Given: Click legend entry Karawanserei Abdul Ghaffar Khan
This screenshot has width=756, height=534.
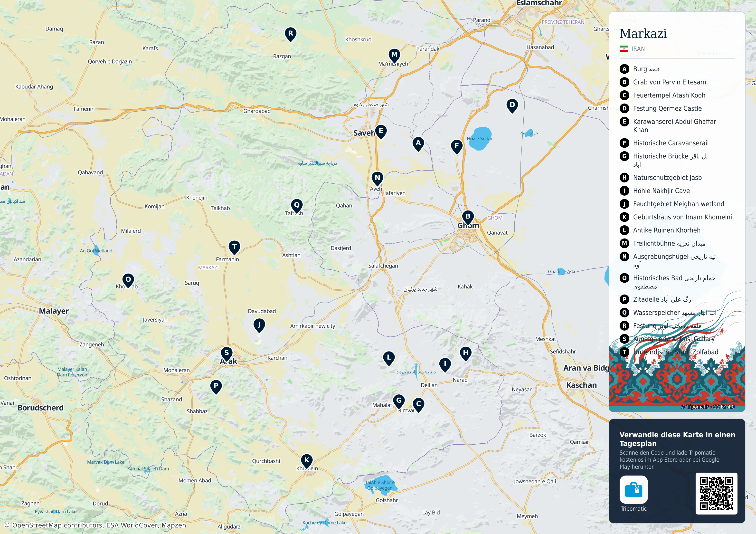Looking at the screenshot, I should pos(668,125).
